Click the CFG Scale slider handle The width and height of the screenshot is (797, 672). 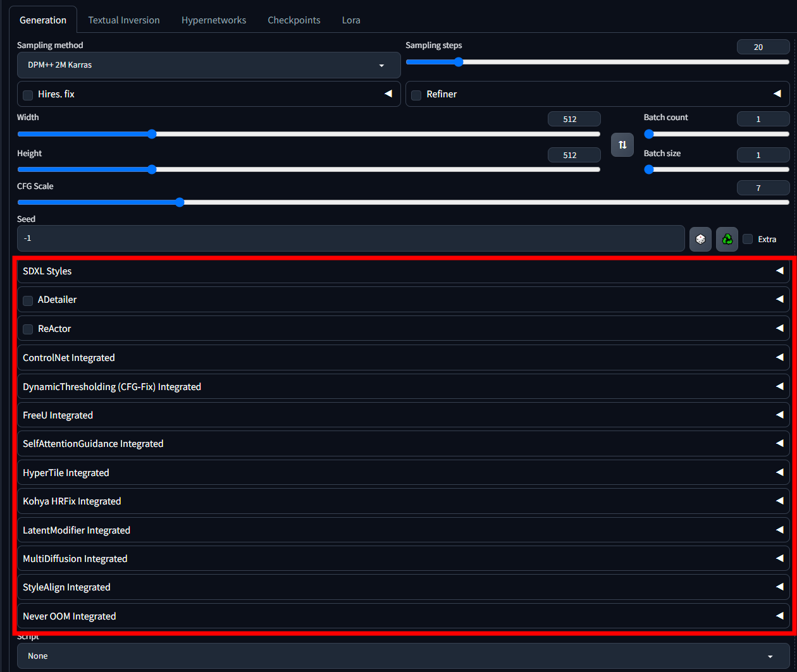(x=179, y=202)
